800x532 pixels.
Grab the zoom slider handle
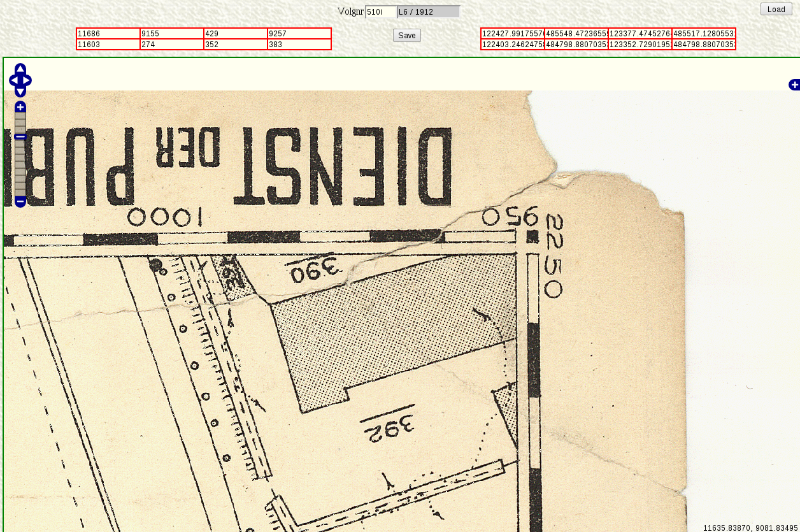pyautogui.click(x=20, y=136)
